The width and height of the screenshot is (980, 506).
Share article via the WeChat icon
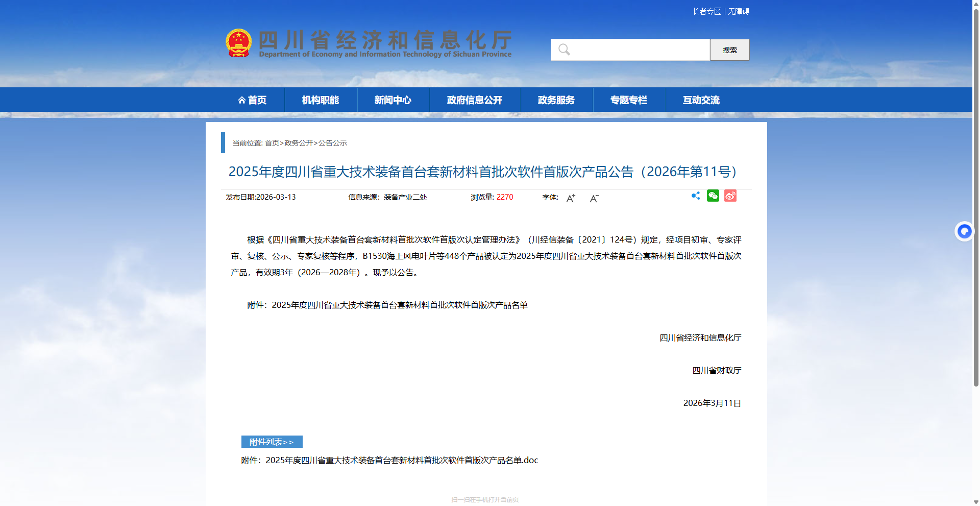(x=713, y=196)
